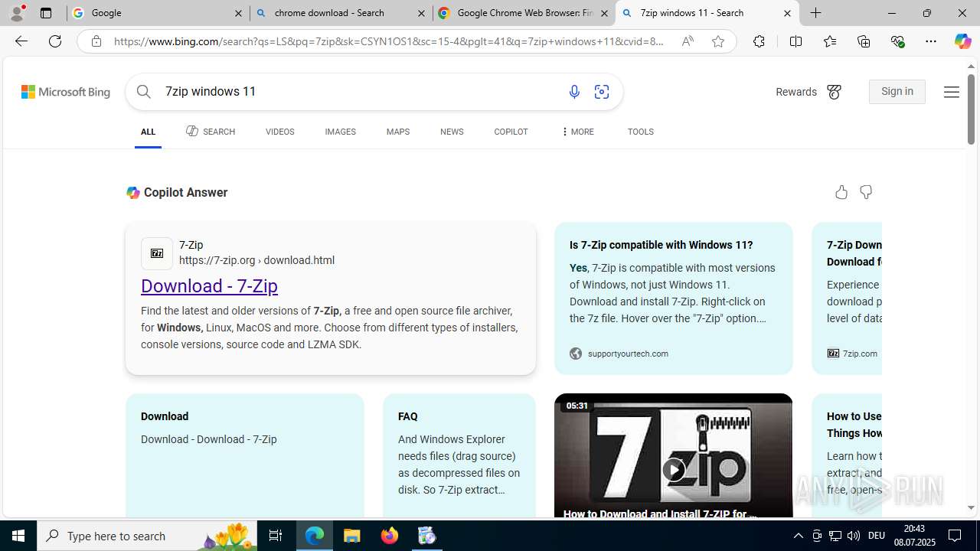This screenshot has width=980, height=551.
Task: Open the IMAGES results tab
Action: coord(340,132)
